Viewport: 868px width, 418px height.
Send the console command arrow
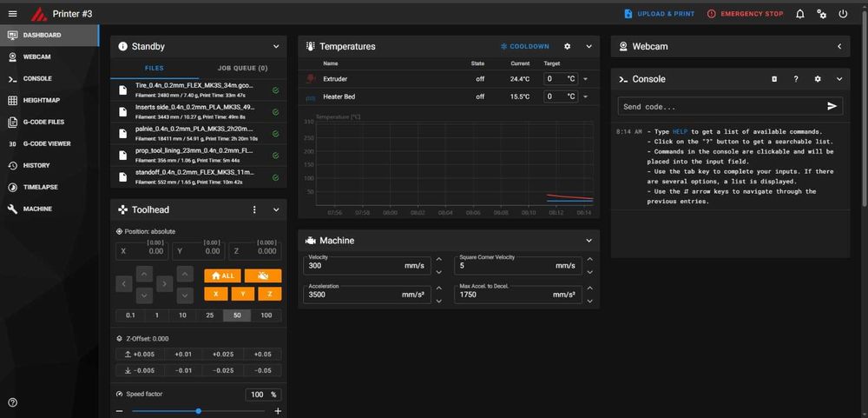[x=832, y=106]
